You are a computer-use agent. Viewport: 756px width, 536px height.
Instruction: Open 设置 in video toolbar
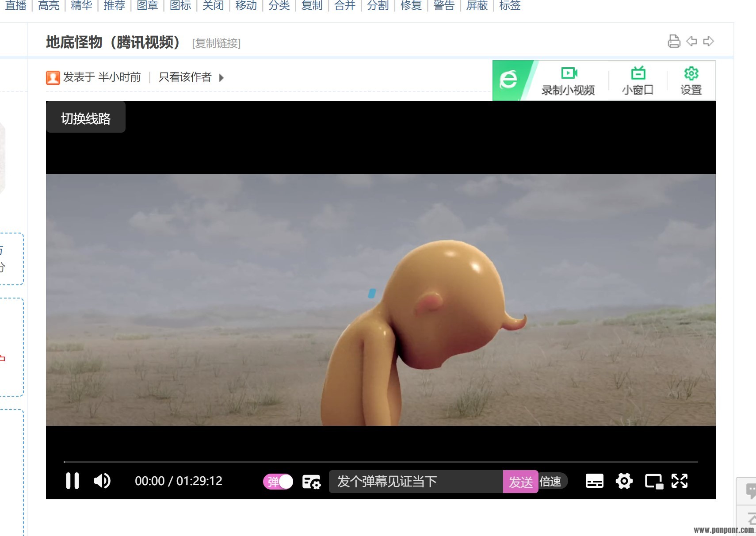(691, 81)
